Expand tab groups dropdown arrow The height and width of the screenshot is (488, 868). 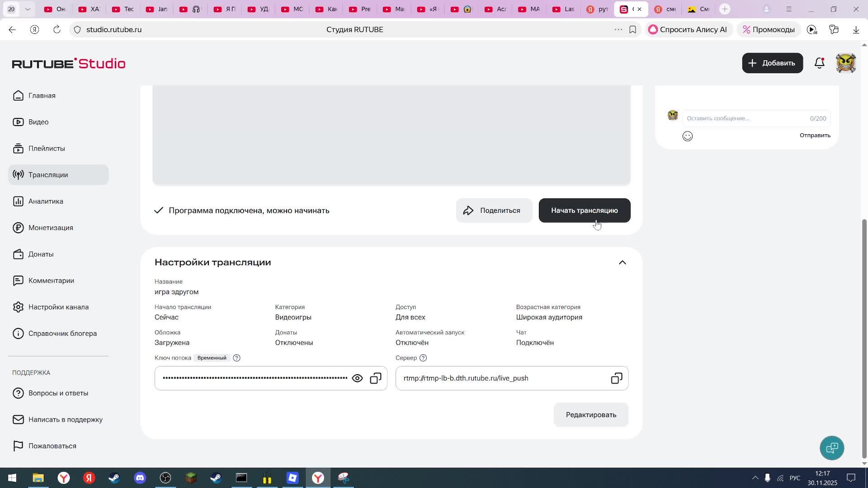pos(28,9)
